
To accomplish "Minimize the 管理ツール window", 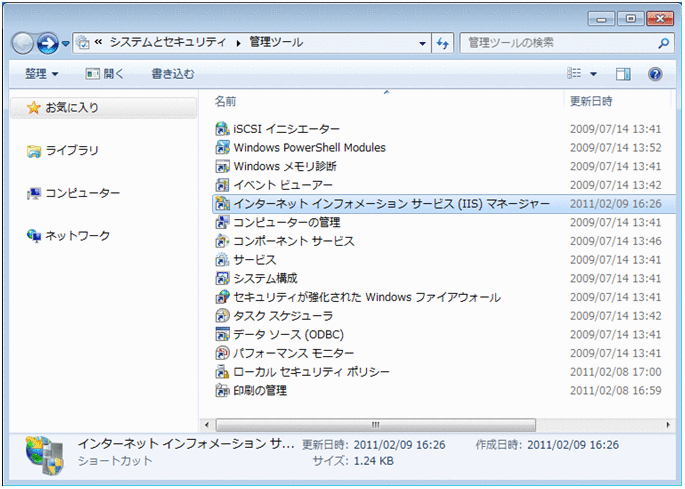I will (602, 19).
